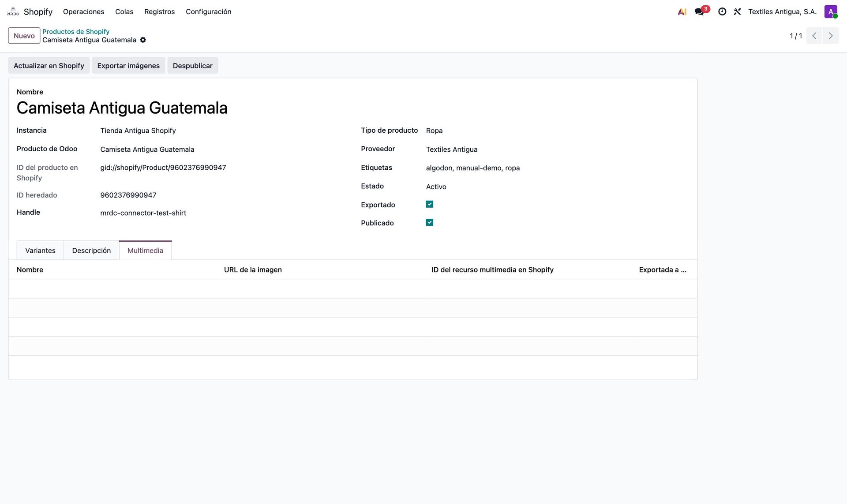Click the Shopify app title
Screen dimensions: 847x504
(x=38, y=12)
